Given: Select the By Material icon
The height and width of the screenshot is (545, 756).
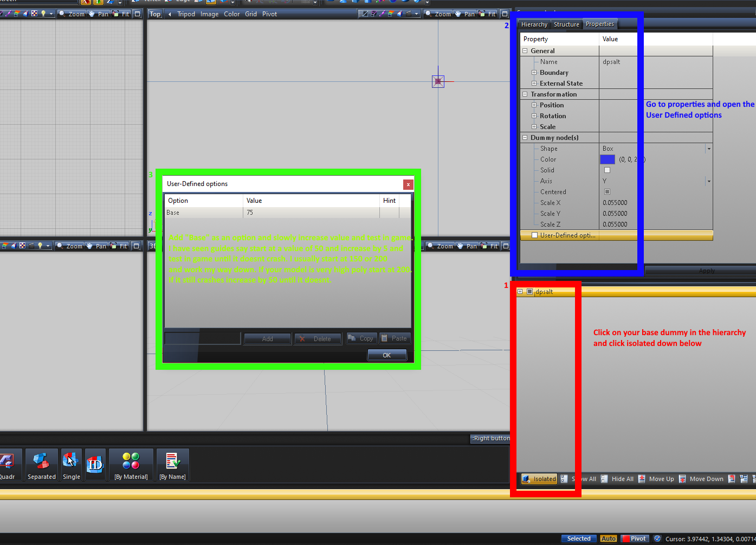Looking at the screenshot, I should (x=131, y=465).
